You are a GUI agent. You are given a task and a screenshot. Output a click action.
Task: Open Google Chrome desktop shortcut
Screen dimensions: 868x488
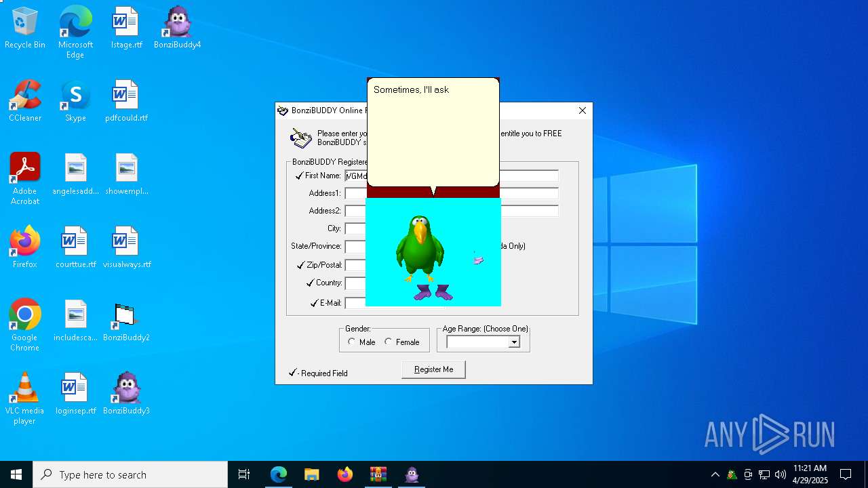pos(25,325)
